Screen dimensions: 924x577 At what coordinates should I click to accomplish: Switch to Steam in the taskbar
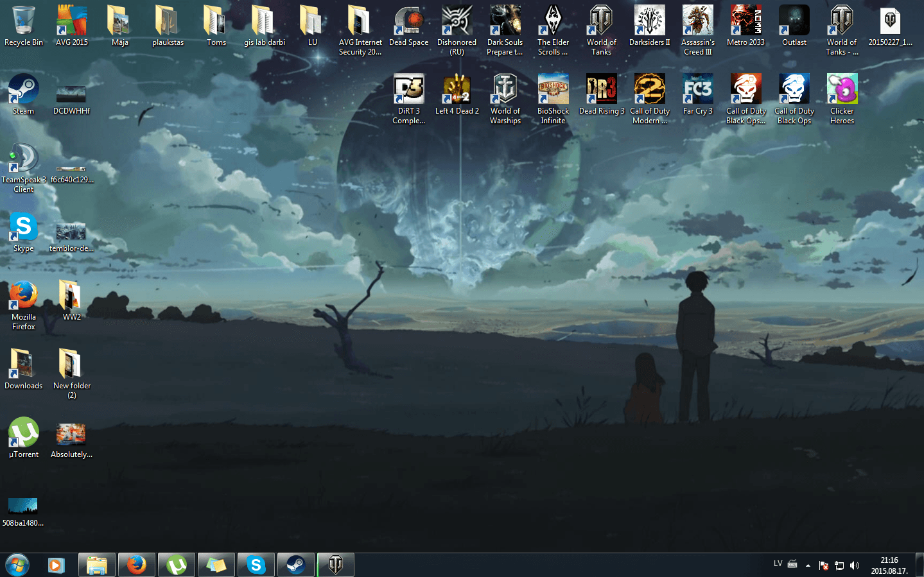click(x=295, y=565)
